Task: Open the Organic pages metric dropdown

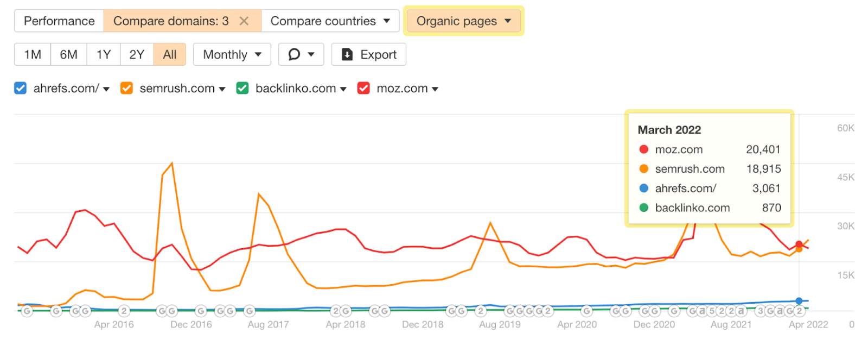Action: [464, 21]
